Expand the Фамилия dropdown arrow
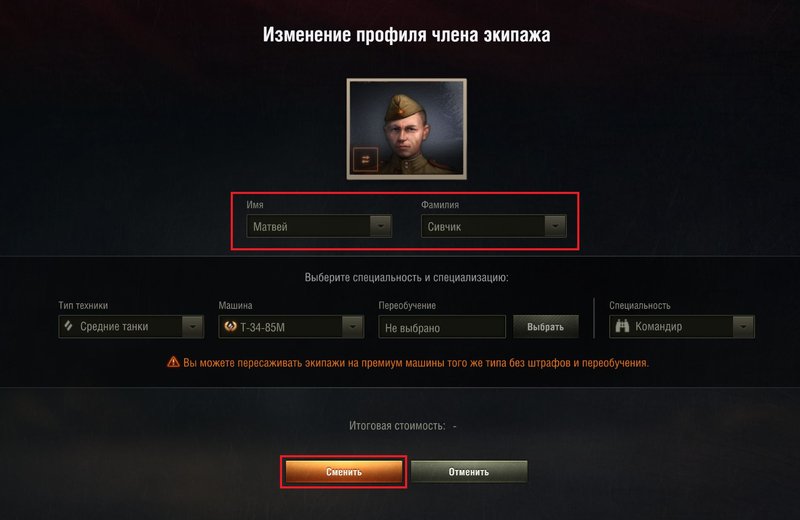The width and height of the screenshot is (800, 520). pos(555,226)
